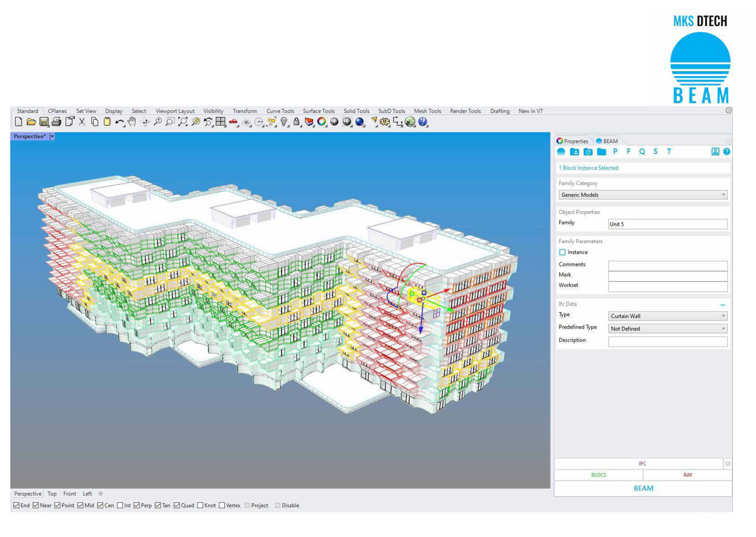Open the Ifc Type Curtain Wall dropdown
This screenshot has height=537, width=756.
(668, 316)
